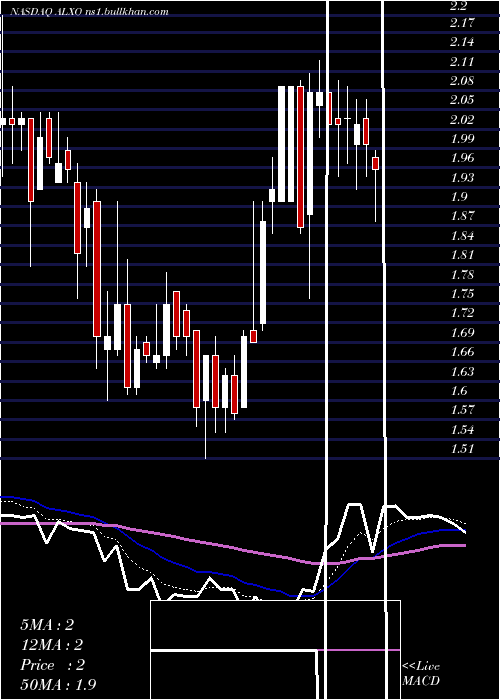The height and width of the screenshot is (700, 500).
Task: Click the 1.9 price axis label
Action: point(458,197)
